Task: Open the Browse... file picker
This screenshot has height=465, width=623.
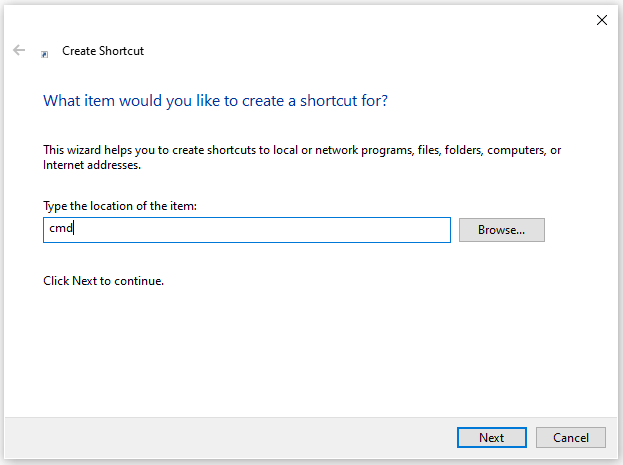Action: pos(501,230)
